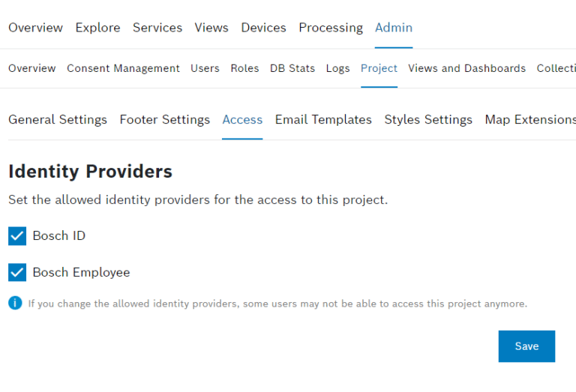Switch to Views and Dashboards tab
Screen dimensions: 576x392
pyautogui.click(x=466, y=68)
